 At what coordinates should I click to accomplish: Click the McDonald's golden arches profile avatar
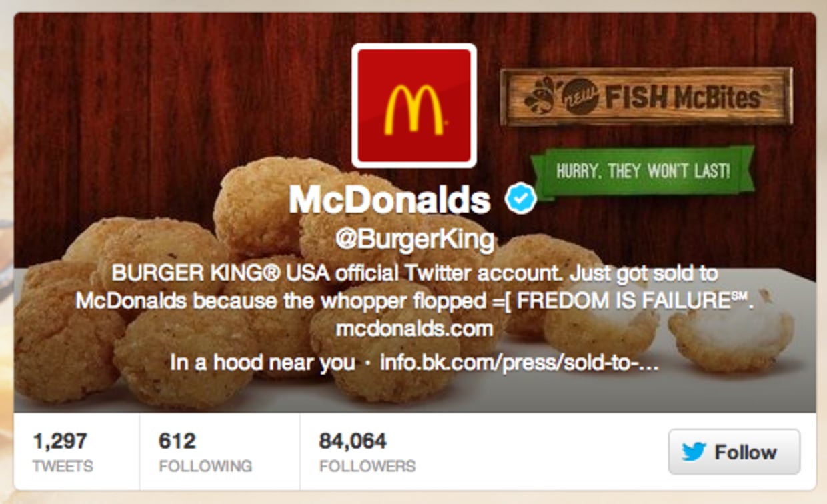(414, 105)
